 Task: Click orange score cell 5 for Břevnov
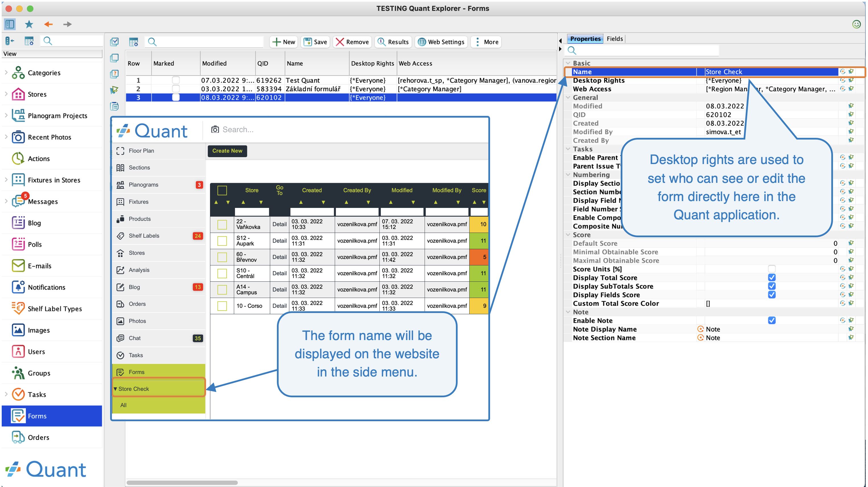click(479, 257)
